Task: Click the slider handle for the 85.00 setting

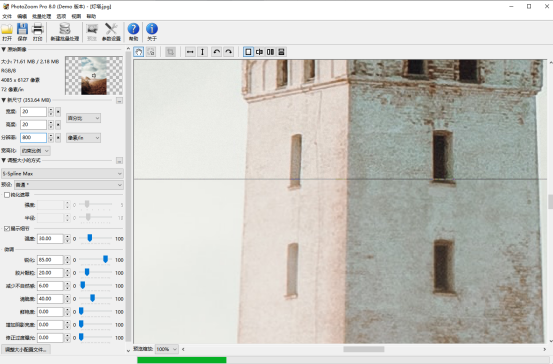Action: (x=105, y=260)
